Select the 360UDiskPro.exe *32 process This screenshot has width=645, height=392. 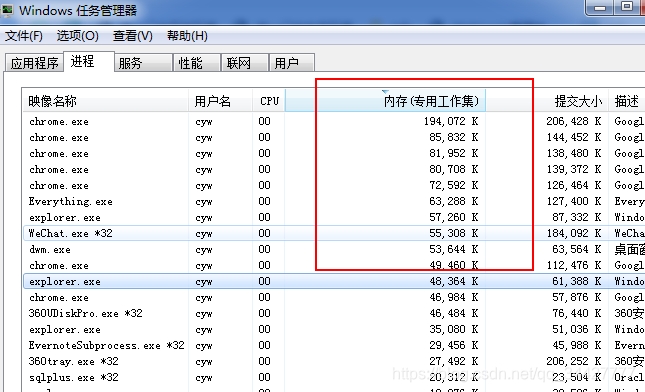click(334, 313)
